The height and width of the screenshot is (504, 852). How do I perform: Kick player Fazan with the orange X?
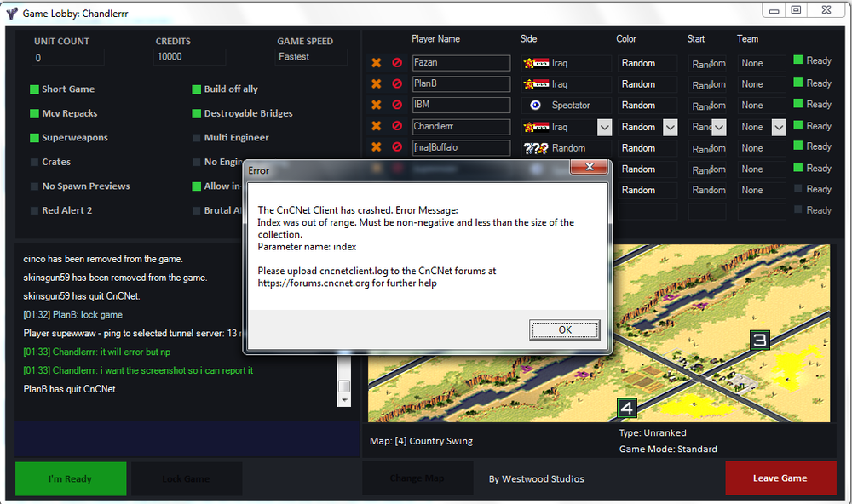[376, 63]
